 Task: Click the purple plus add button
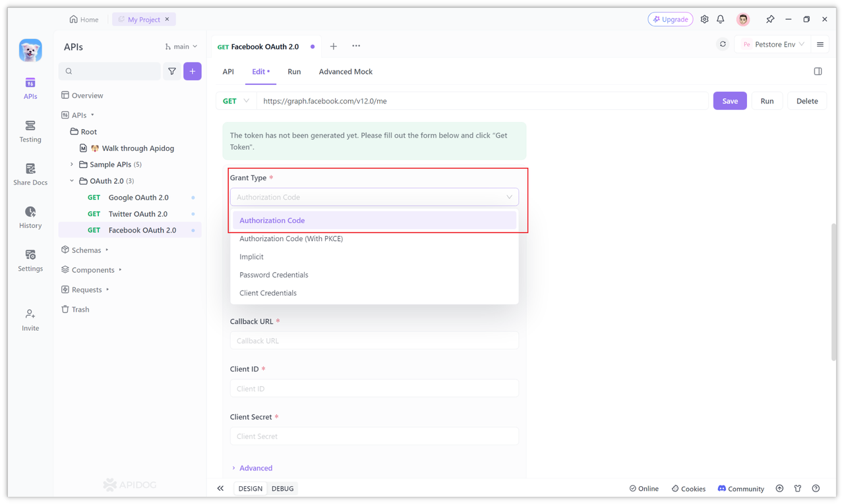click(193, 71)
